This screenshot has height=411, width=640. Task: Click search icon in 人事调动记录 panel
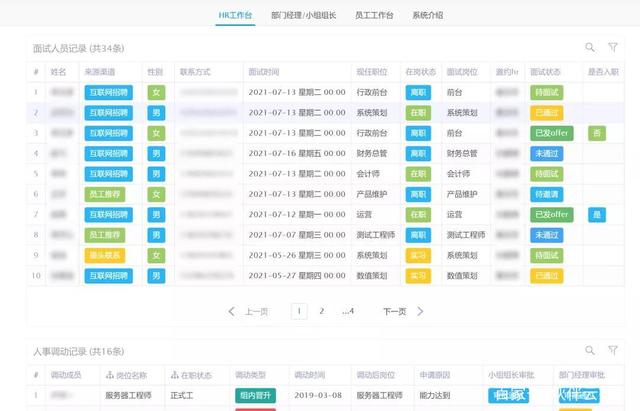[590, 351]
